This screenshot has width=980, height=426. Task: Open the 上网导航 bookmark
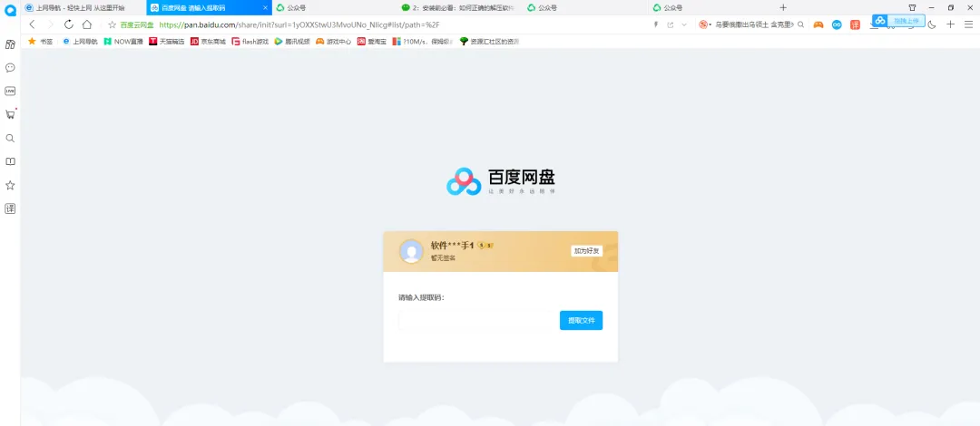click(x=80, y=41)
